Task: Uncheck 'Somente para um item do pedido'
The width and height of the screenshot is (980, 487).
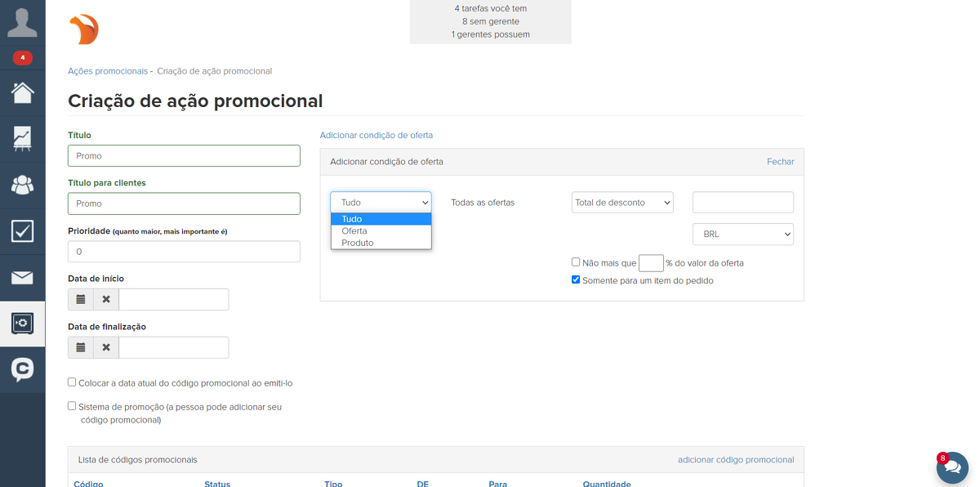Action: click(x=576, y=280)
